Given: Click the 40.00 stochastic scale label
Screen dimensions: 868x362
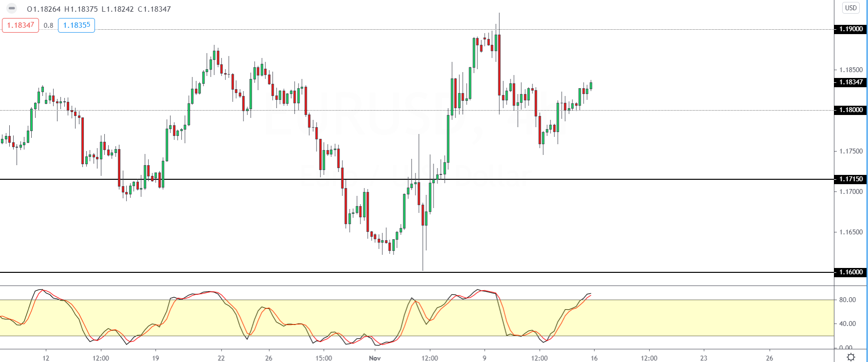Looking at the screenshot, I should pyautogui.click(x=848, y=324).
